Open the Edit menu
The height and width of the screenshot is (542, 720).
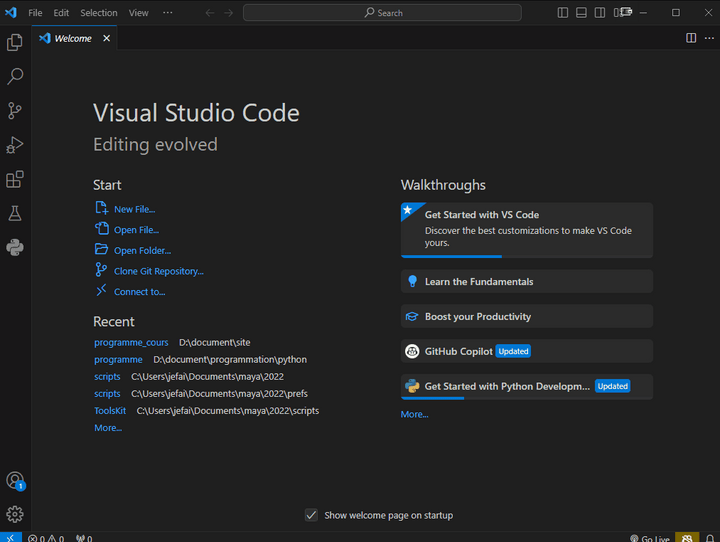(x=61, y=13)
